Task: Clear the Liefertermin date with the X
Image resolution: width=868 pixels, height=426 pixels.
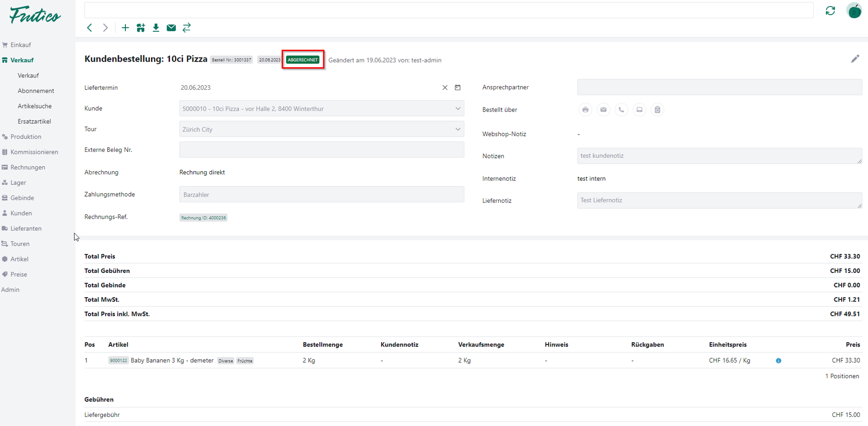Action: click(x=445, y=88)
